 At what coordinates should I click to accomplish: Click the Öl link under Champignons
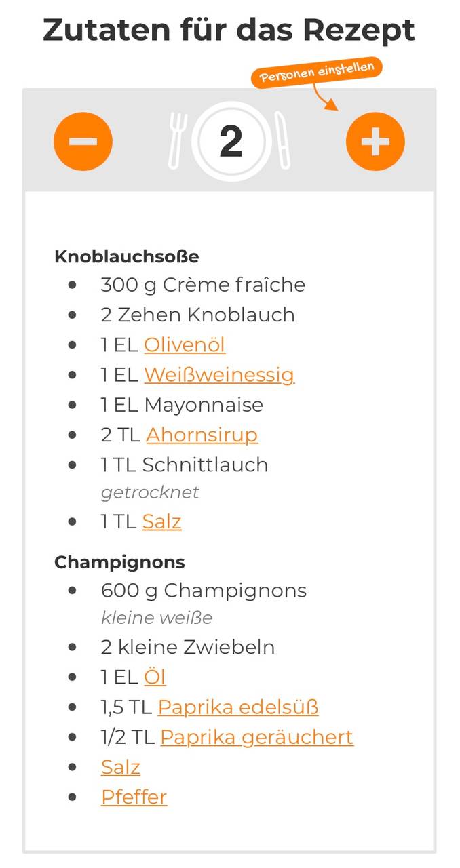click(155, 677)
